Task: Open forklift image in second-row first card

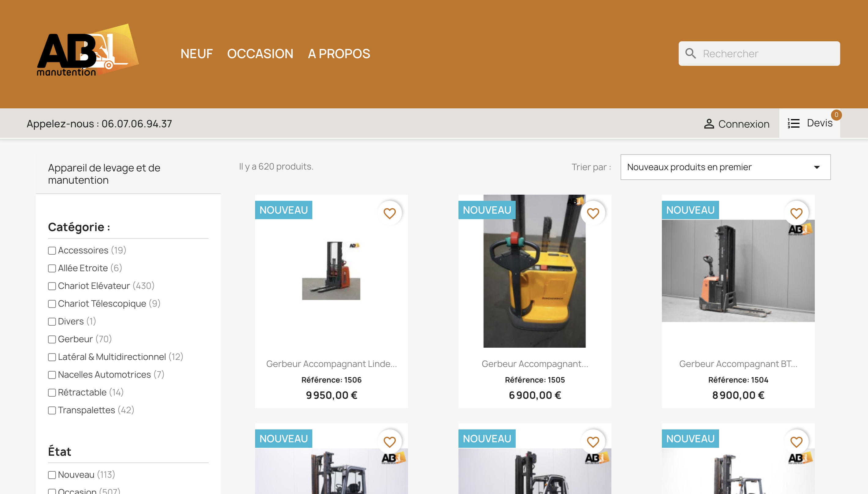Action: [332, 471]
